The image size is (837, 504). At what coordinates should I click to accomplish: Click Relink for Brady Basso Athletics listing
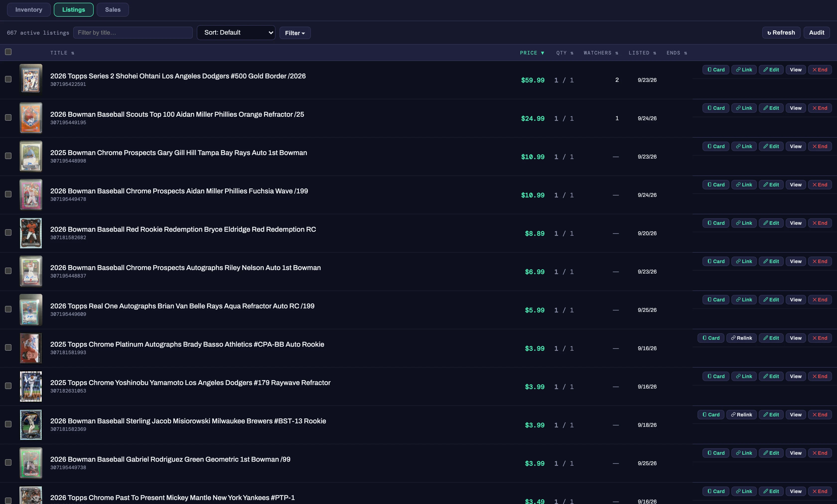(x=741, y=338)
